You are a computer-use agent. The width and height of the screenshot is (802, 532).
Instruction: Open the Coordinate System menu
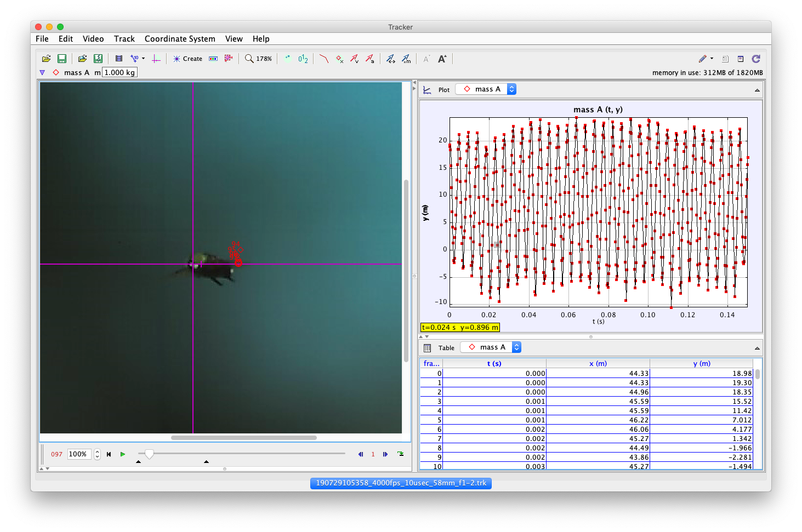(180, 39)
